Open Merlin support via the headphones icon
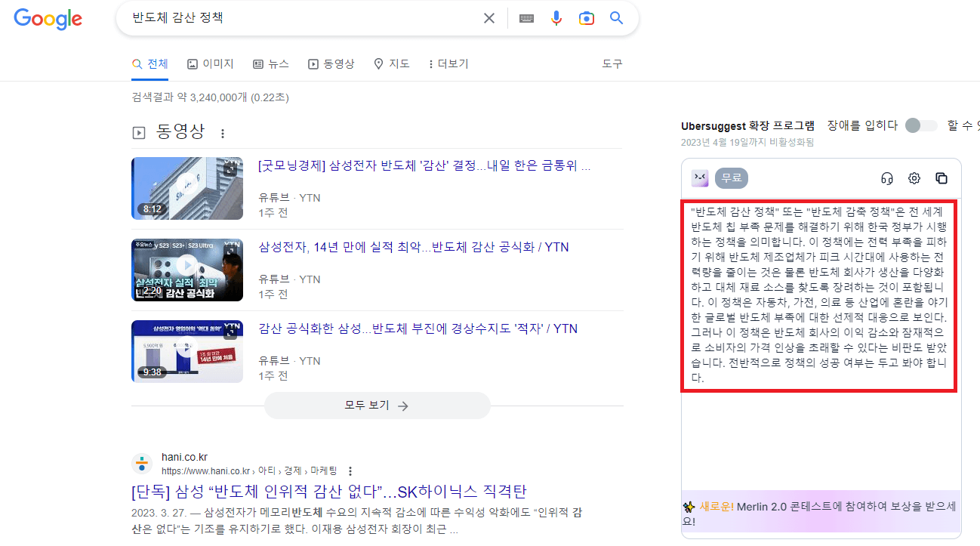Image resolution: width=980 pixels, height=546 pixels. [887, 178]
